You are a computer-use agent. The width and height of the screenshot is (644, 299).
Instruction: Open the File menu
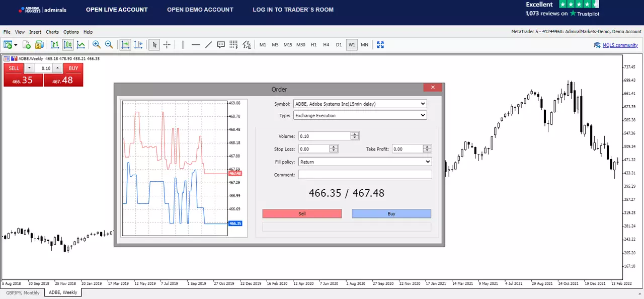[7, 32]
